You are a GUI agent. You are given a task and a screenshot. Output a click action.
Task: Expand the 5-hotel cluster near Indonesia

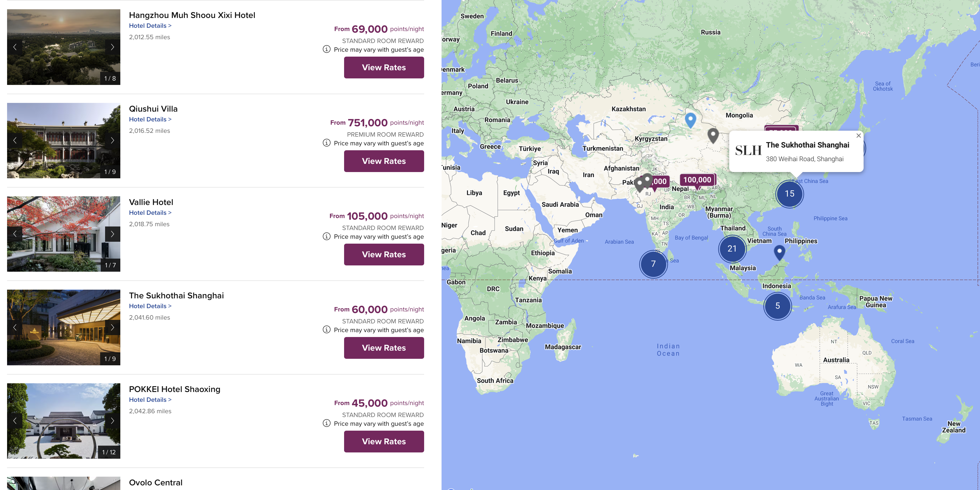coord(777,306)
